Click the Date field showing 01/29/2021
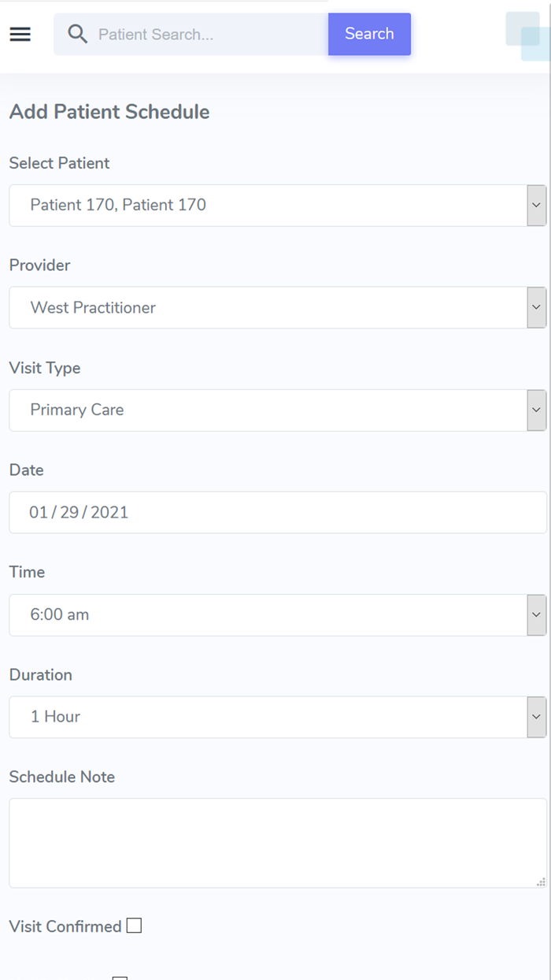551x980 pixels. tap(275, 512)
